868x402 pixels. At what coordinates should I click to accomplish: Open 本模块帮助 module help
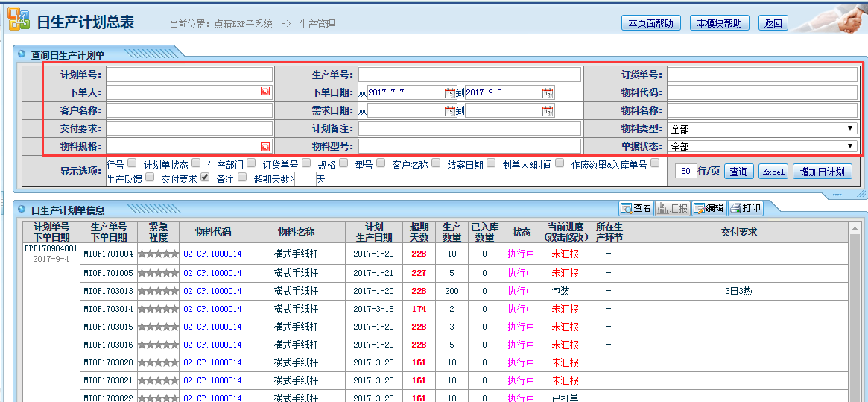click(719, 23)
